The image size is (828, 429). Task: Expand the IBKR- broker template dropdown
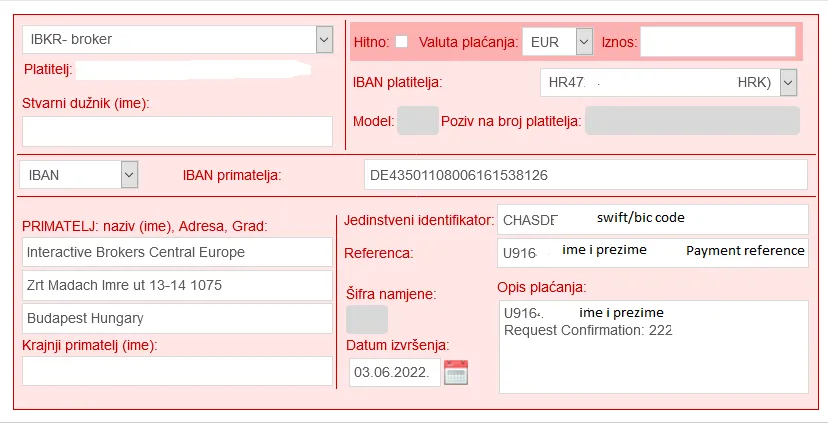324,40
